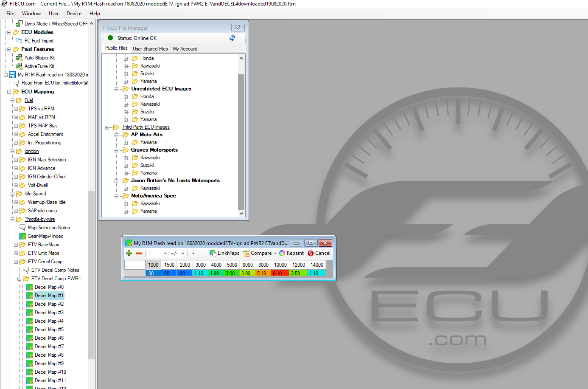Viewport: 588px width, 389px height.
Task: Open the File menu
Action: tap(10, 14)
